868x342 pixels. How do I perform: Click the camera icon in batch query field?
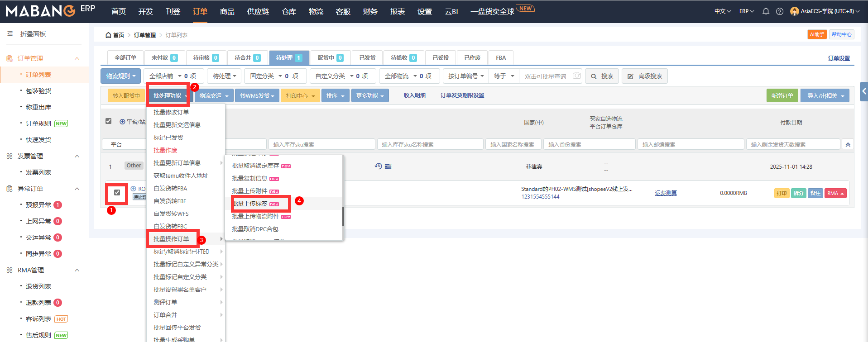point(576,76)
